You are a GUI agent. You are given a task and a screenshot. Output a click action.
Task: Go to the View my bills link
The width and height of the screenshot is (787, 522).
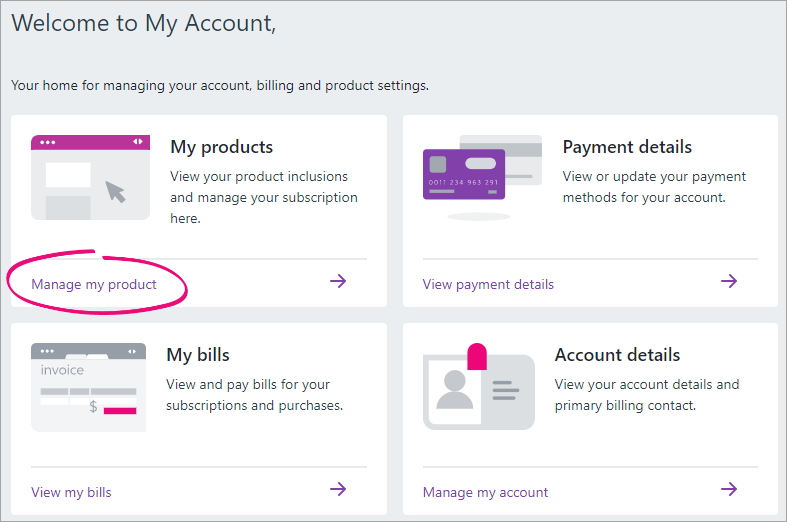(71, 492)
